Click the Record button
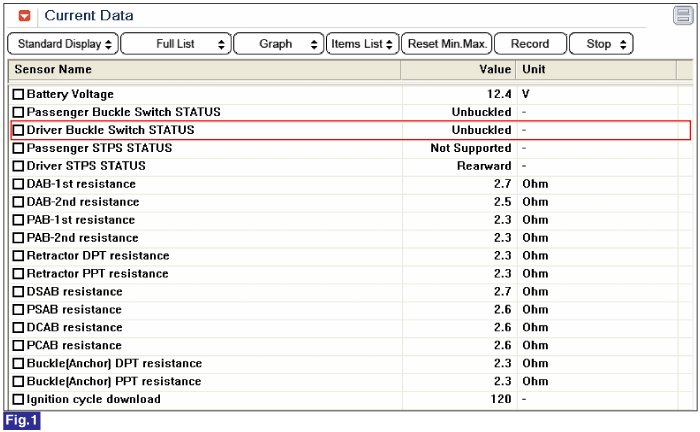 530,44
